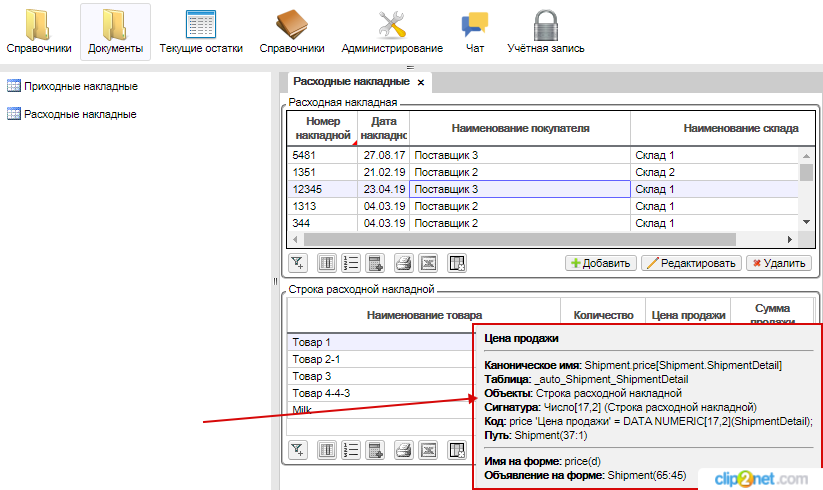
Task: Click the Добавить button
Action: 600,263
